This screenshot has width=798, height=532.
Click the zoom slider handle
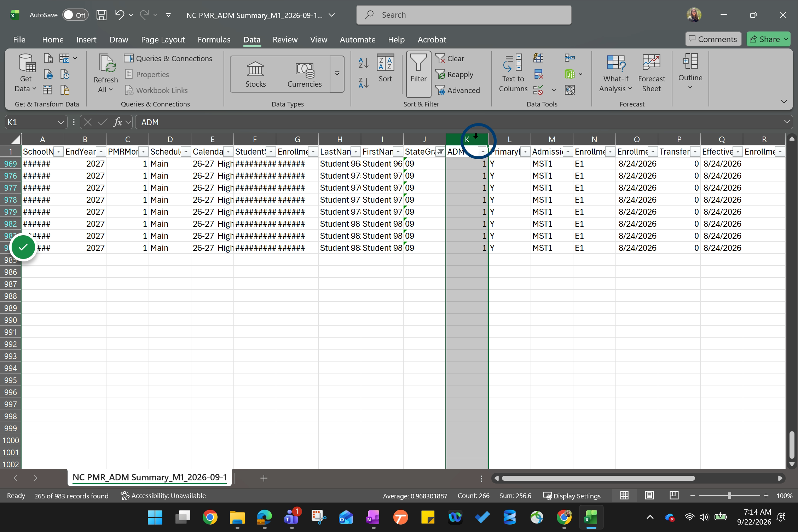pyautogui.click(x=729, y=496)
